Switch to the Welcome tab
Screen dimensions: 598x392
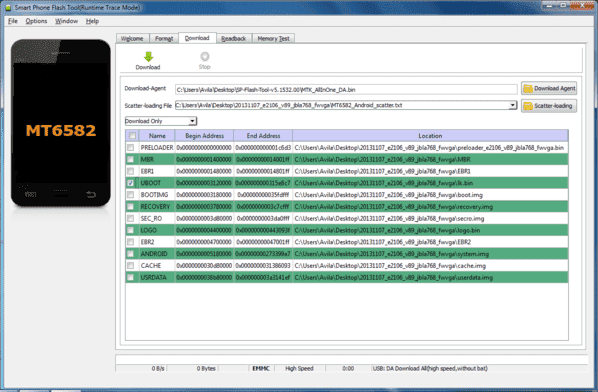132,39
